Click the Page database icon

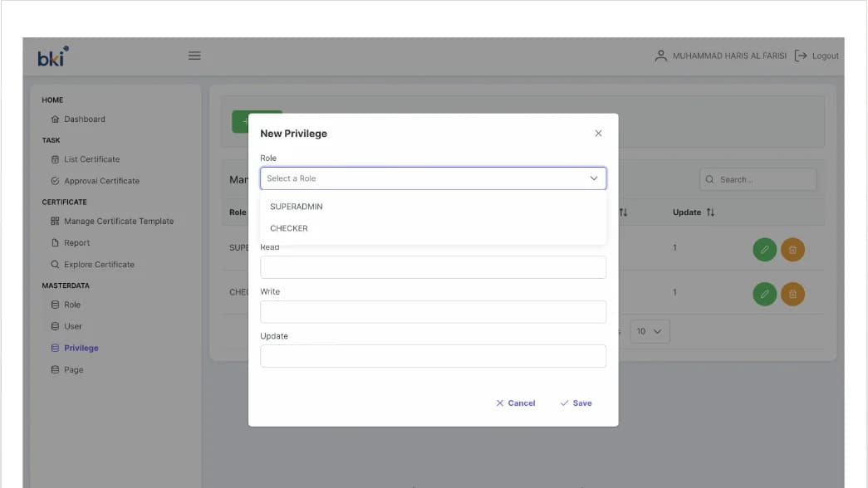(55, 369)
